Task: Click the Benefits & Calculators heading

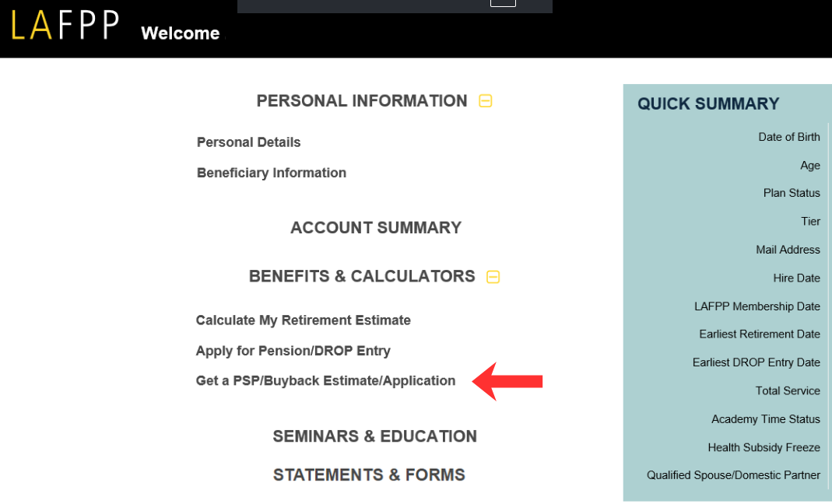Action: tap(362, 277)
